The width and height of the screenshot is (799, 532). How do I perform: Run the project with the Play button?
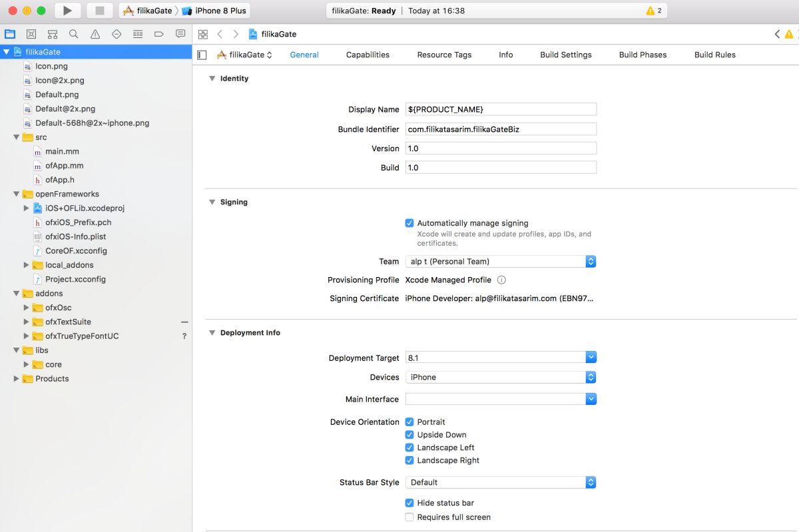[67, 11]
